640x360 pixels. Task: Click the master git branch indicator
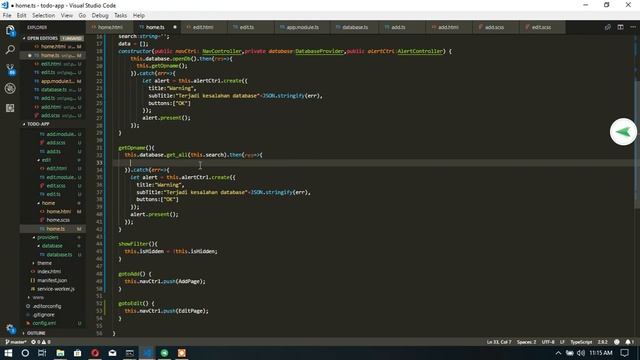pos(16,342)
